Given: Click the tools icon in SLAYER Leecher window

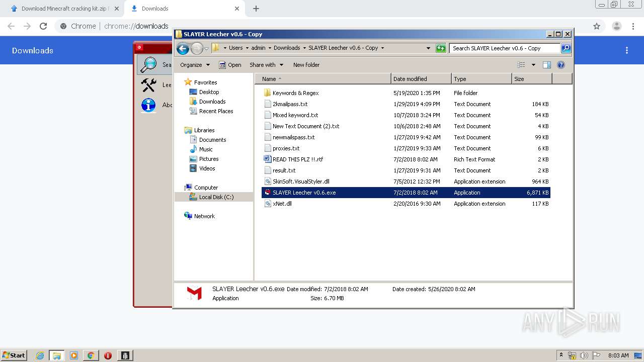Looking at the screenshot, I should click(x=148, y=85).
